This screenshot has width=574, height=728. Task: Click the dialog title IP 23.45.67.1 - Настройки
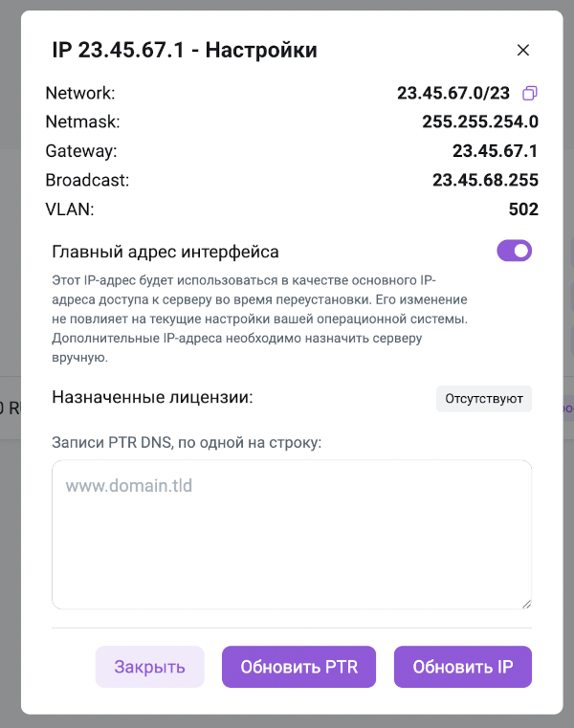pyautogui.click(x=185, y=50)
